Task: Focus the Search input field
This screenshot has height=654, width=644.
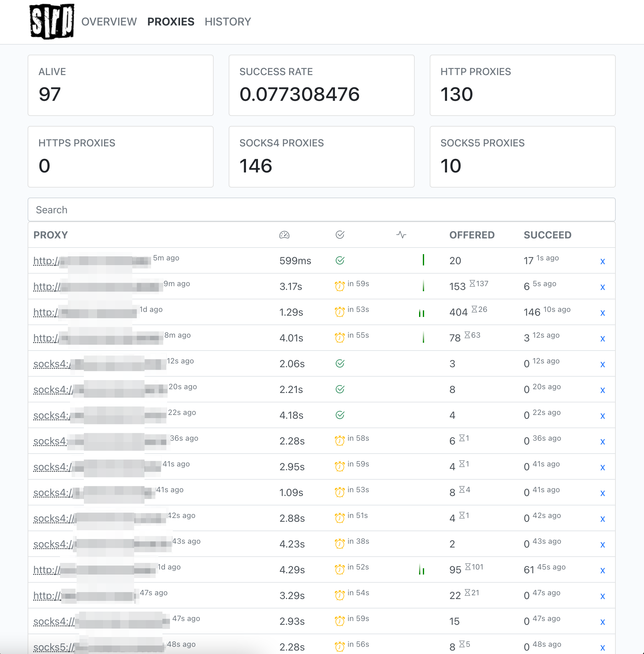Action: (x=321, y=210)
